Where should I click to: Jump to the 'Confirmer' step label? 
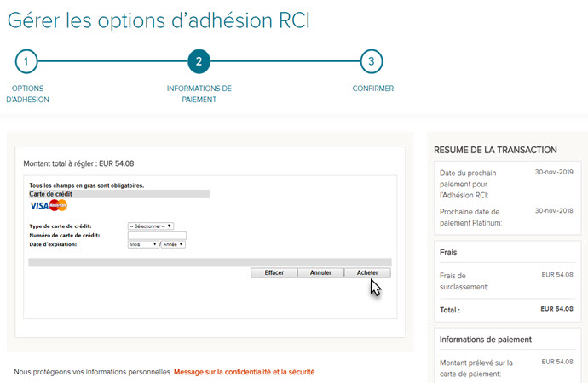pyautogui.click(x=372, y=89)
